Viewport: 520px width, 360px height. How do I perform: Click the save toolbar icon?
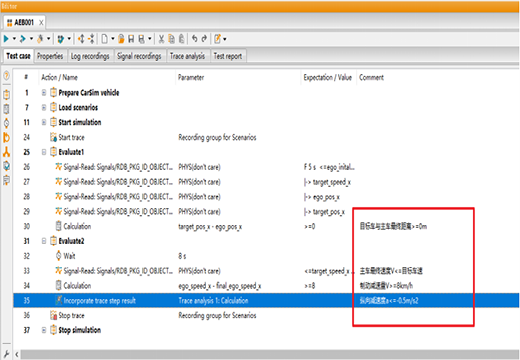click(131, 39)
